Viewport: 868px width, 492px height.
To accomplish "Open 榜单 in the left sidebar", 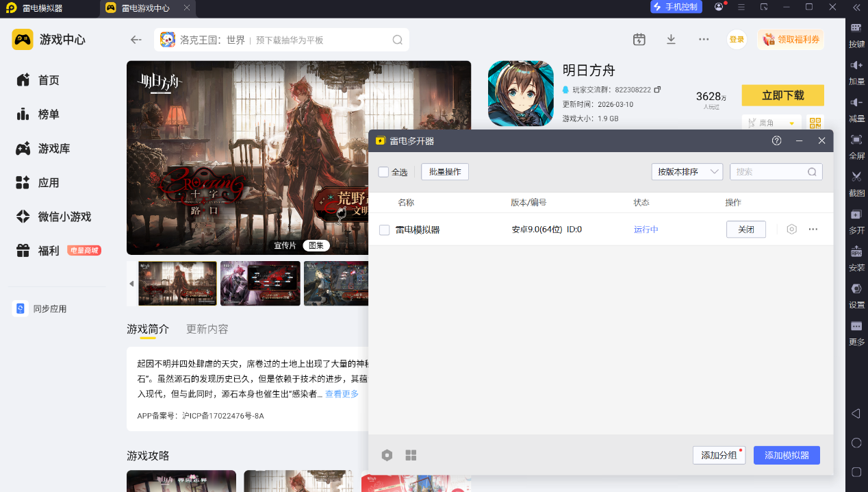I will coord(48,114).
